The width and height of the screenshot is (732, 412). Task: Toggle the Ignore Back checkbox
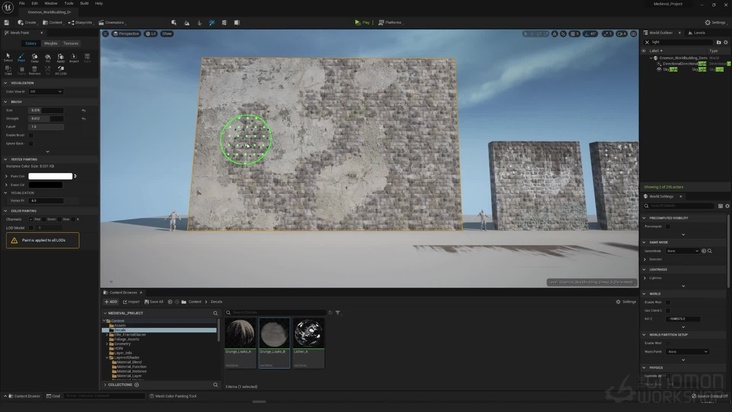tap(31, 144)
